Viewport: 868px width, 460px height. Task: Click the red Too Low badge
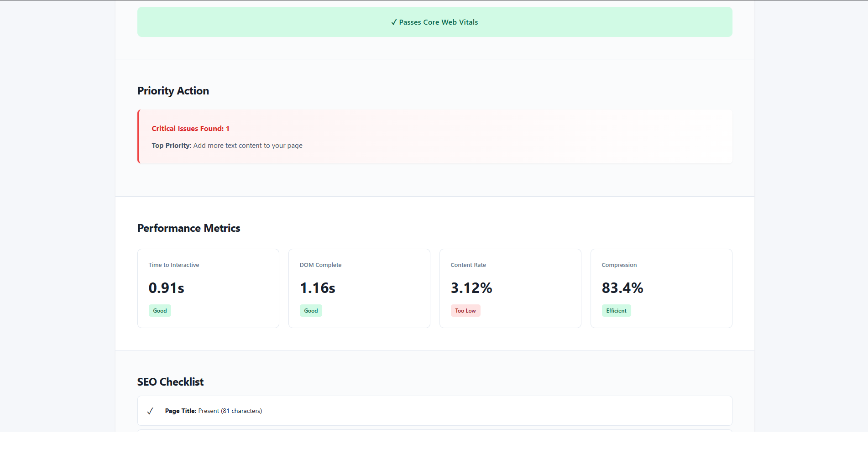pos(465,311)
